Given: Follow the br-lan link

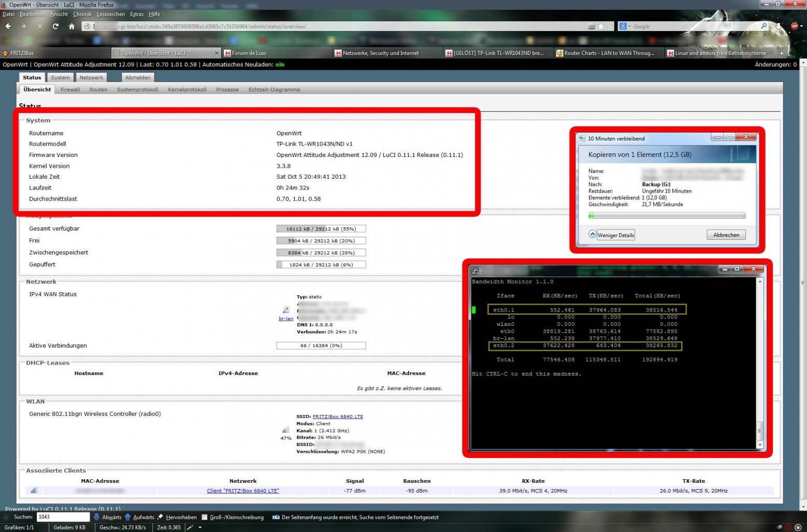Looking at the screenshot, I should tap(286, 319).
